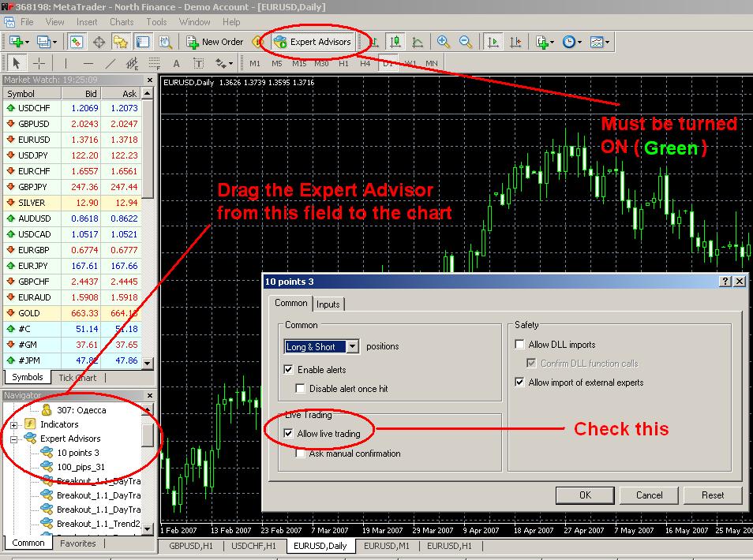The width and height of the screenshot is (753, 560).
Task: Close the Navigator panel
Action: tap(150, 395)
